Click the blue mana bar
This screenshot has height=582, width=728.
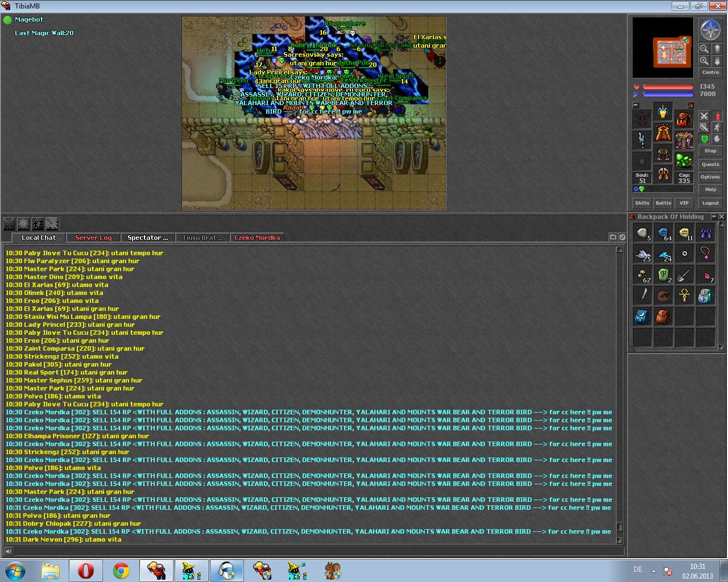668,94
